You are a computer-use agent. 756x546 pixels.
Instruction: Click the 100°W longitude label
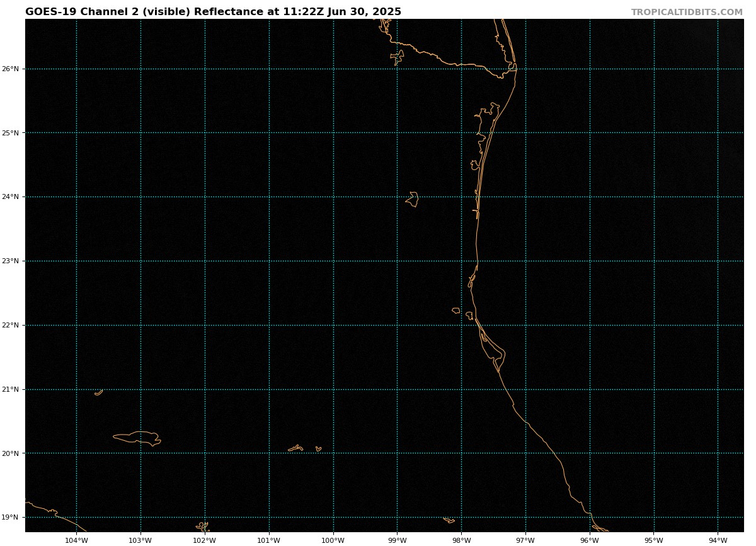(333, 540)
